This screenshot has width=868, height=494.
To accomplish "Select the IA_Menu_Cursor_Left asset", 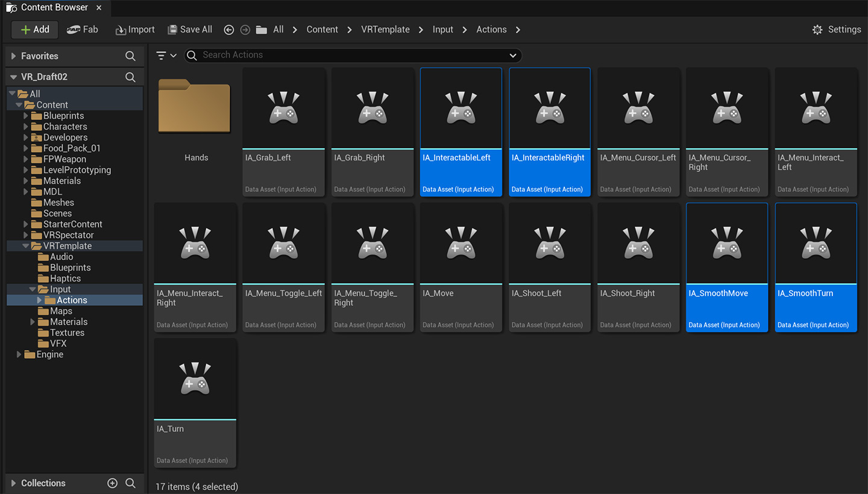I will 638,131.
